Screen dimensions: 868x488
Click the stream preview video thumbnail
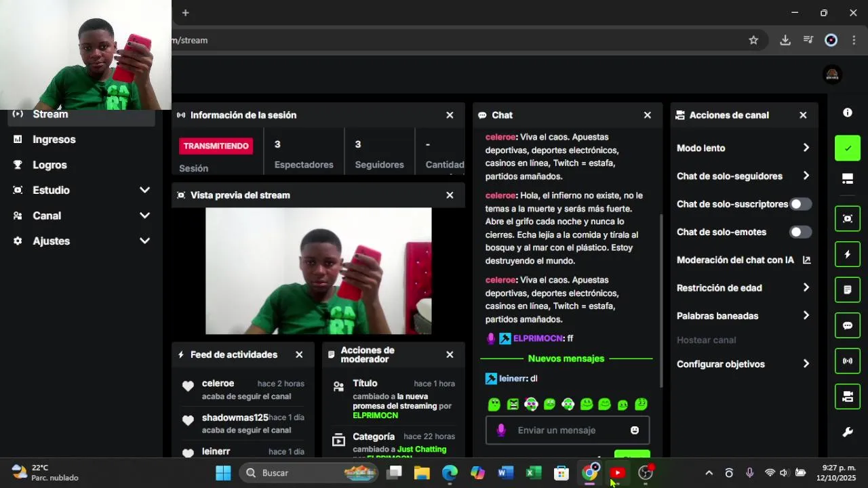[318, 271]
